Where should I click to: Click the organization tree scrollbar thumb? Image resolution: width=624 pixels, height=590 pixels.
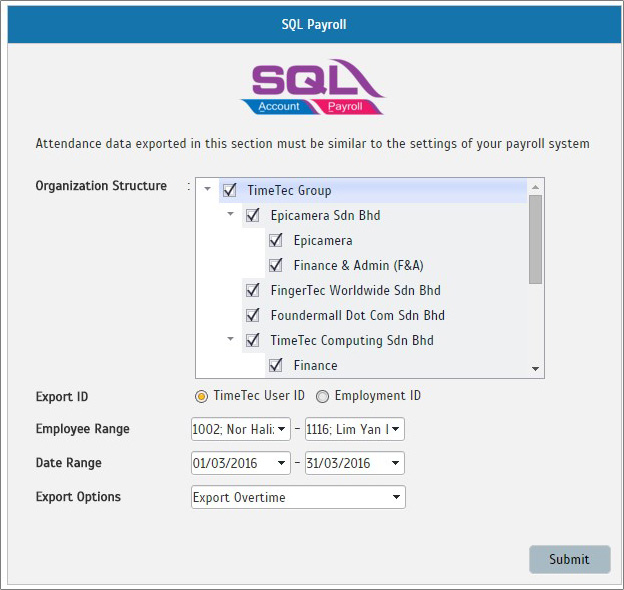tap(535, 239)
